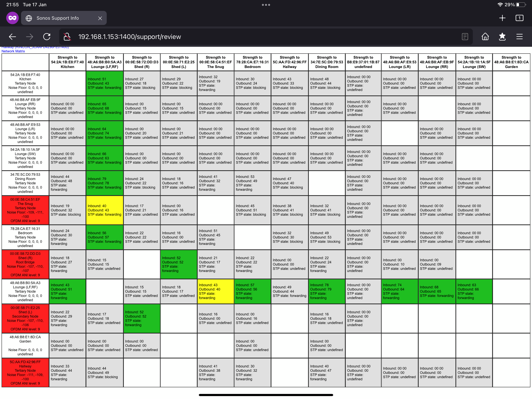Click cell Inbound 44 Outbound 49 blocking
Screen dimensions: 532x399
[x=105, y=373]
